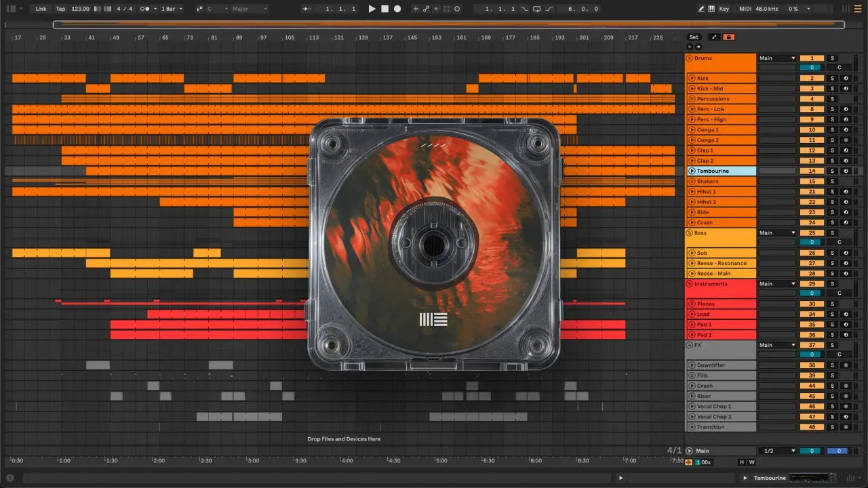Viewport: 868px width, 488px height.
Task: Open the quantization 1 Bar dropdown
Action: point(172,9)
